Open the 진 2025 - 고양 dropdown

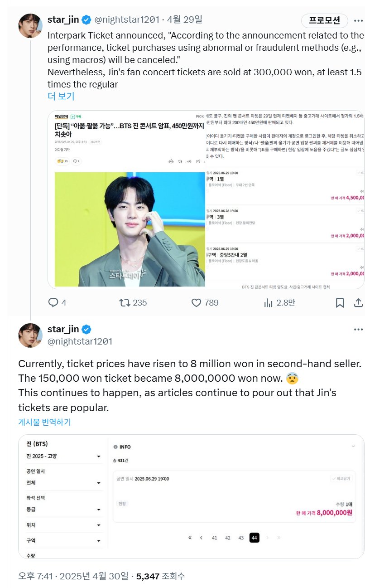click(x=63, y=456)
